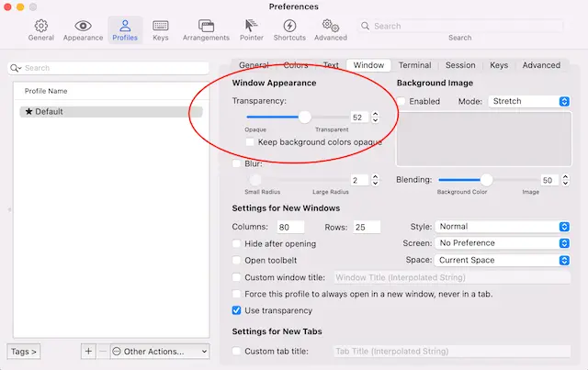
Task: Open the Shortcuts preferences pane
Action: click(289, 30)
